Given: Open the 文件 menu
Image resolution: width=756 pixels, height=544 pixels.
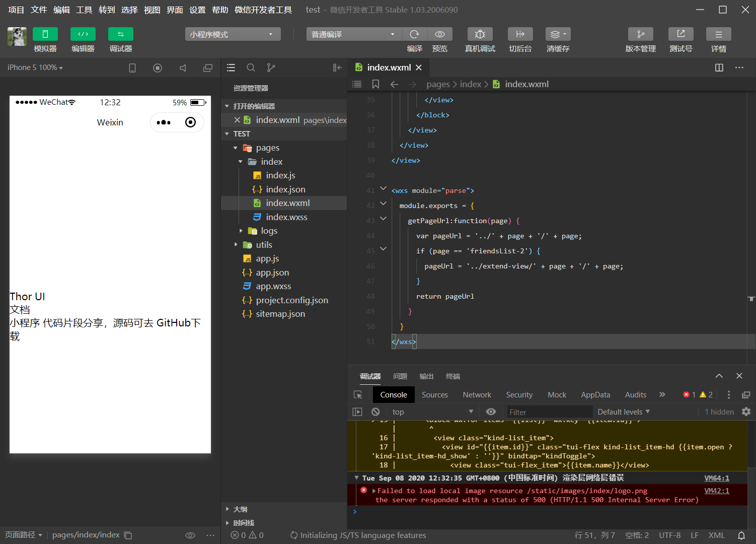Looking at the screenshot, I should click(39, 10).
